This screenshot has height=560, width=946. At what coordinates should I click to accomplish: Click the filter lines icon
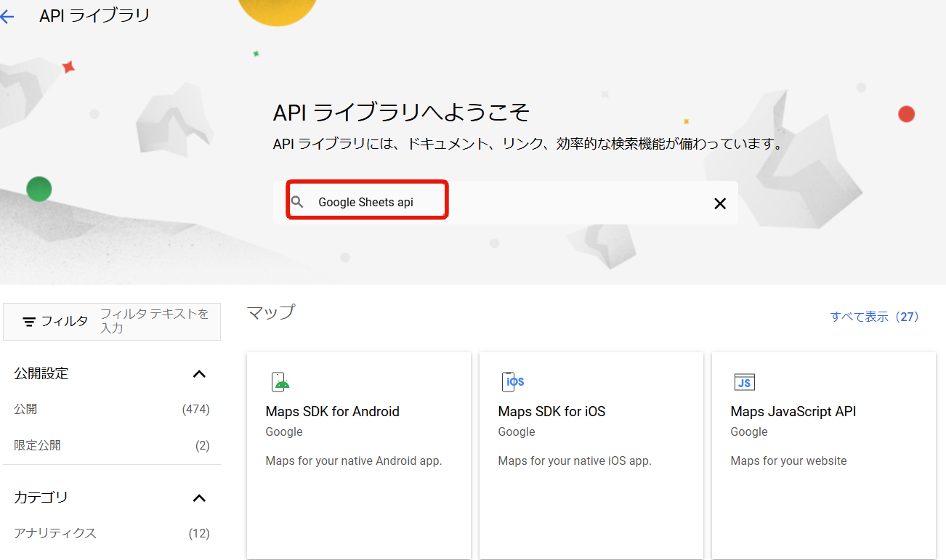pyautogui.click(x=29, y=321)
